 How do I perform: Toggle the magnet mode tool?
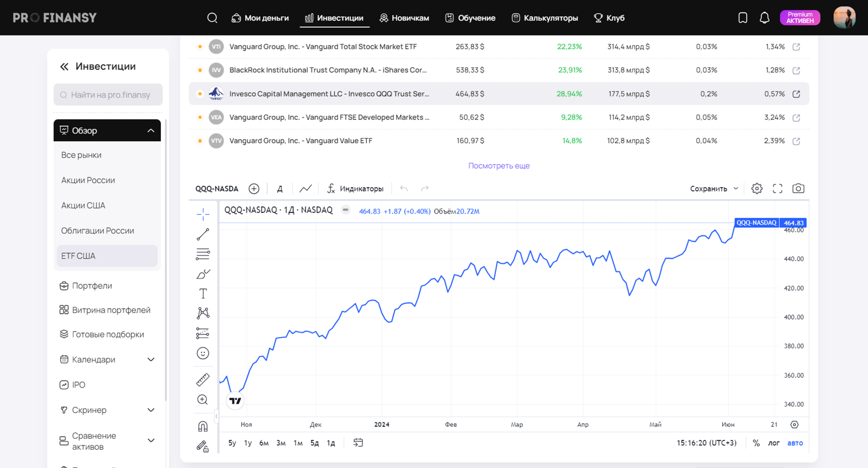pyautogui.click(x=203, y=426)
